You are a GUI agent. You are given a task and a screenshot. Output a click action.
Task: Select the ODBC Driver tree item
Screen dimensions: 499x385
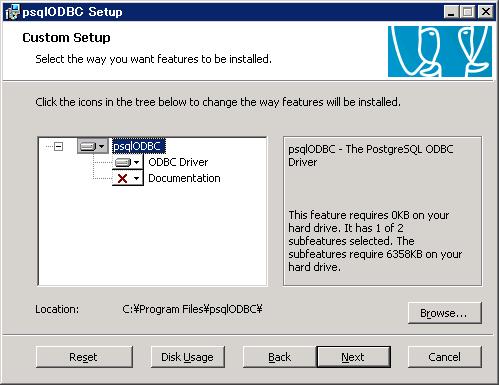(x=178, y=162)
